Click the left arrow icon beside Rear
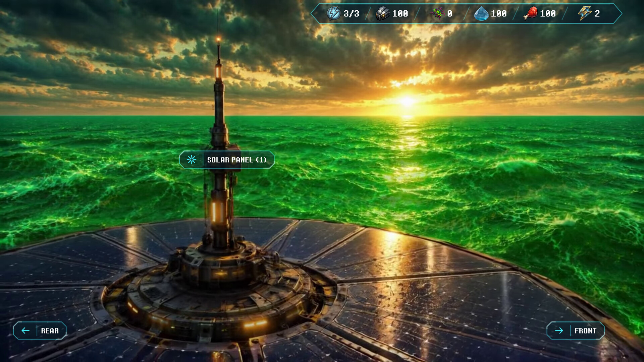 (25, 331)
